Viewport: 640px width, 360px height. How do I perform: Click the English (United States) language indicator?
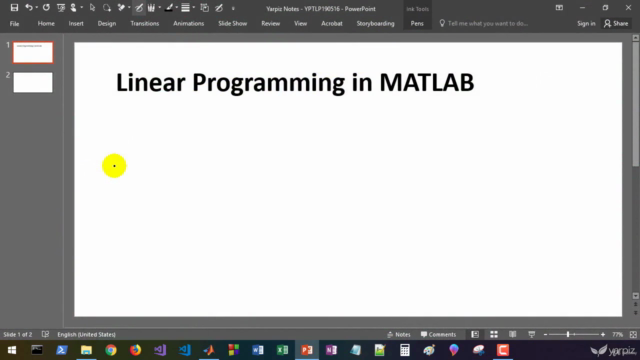[x=87, y=334]
